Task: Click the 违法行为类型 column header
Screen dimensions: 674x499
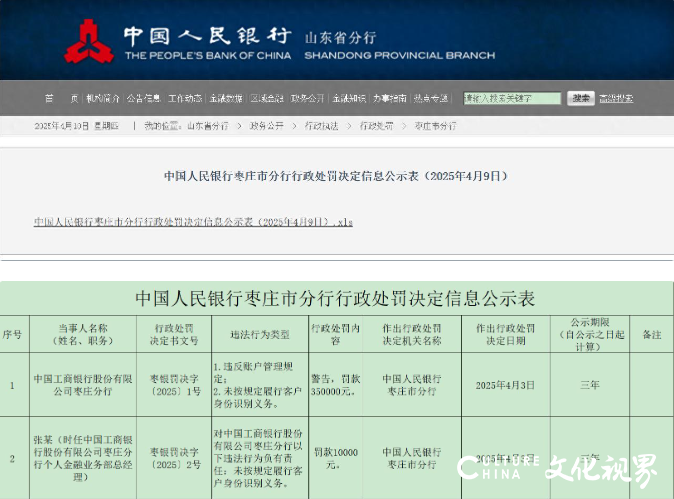Action: click(260, 334)
